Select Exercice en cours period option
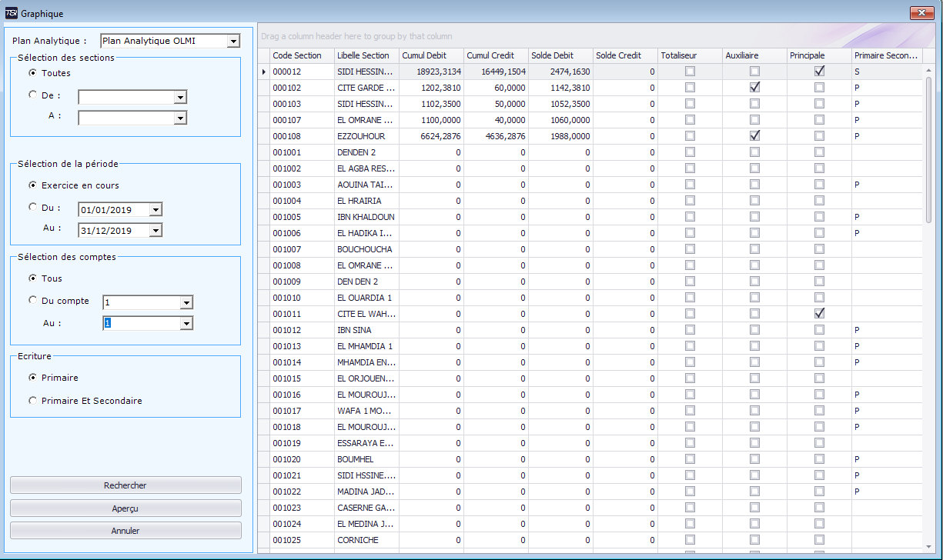 click(32, 185)
